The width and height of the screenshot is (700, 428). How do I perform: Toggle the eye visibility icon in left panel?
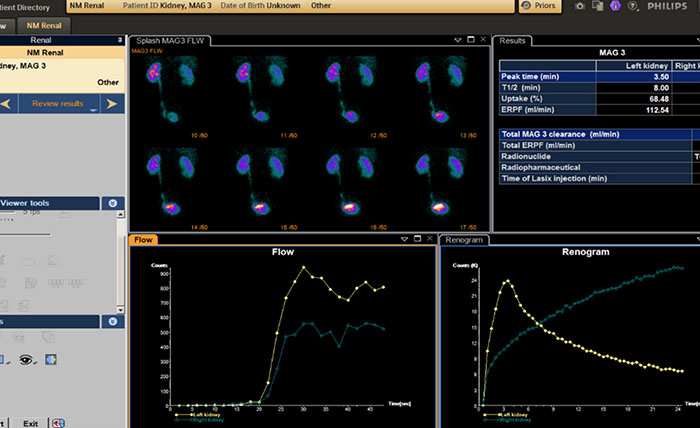(x=27, y=359)
